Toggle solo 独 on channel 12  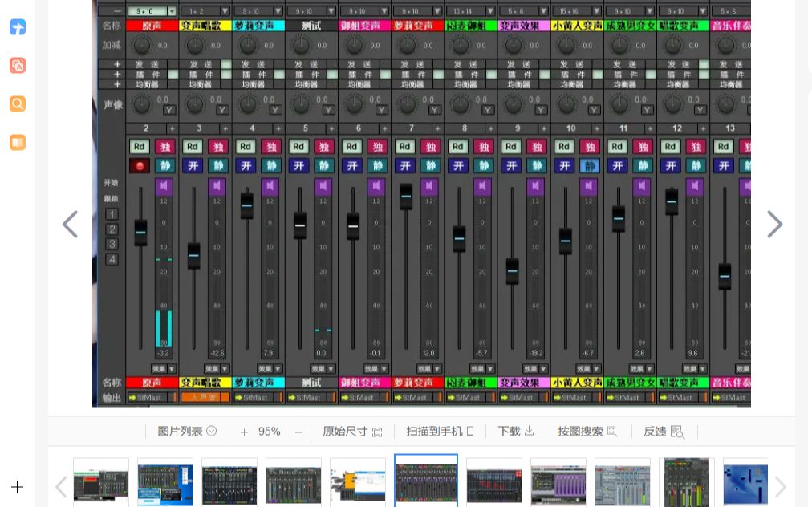696,147
